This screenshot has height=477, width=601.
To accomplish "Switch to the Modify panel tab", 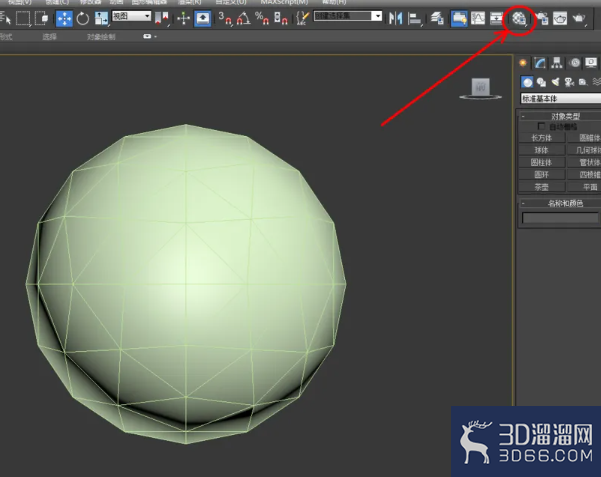I will tap(540, 63).
